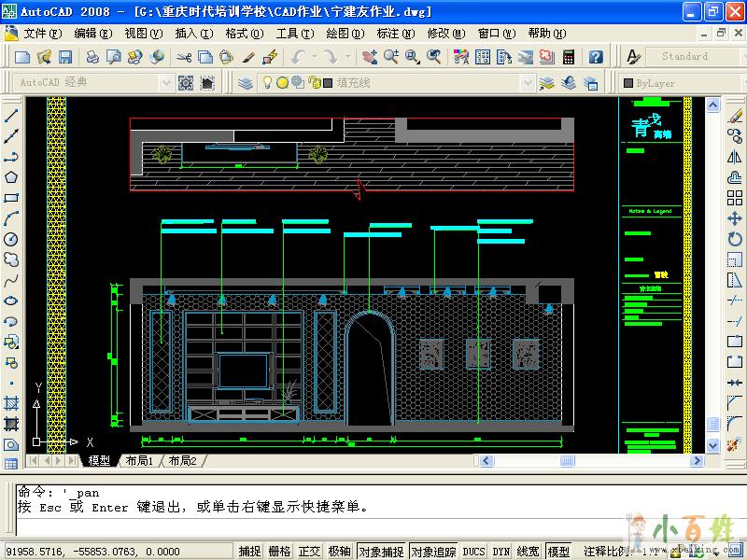
Task: Select the Line tool in draw toolbar
Action: 11,117
